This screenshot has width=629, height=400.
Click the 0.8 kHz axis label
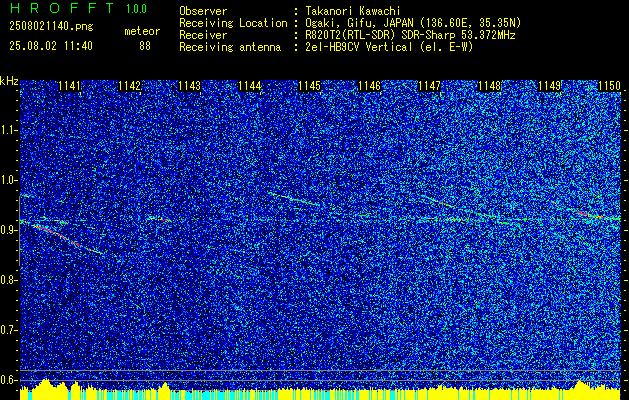(x=7, y=280)
